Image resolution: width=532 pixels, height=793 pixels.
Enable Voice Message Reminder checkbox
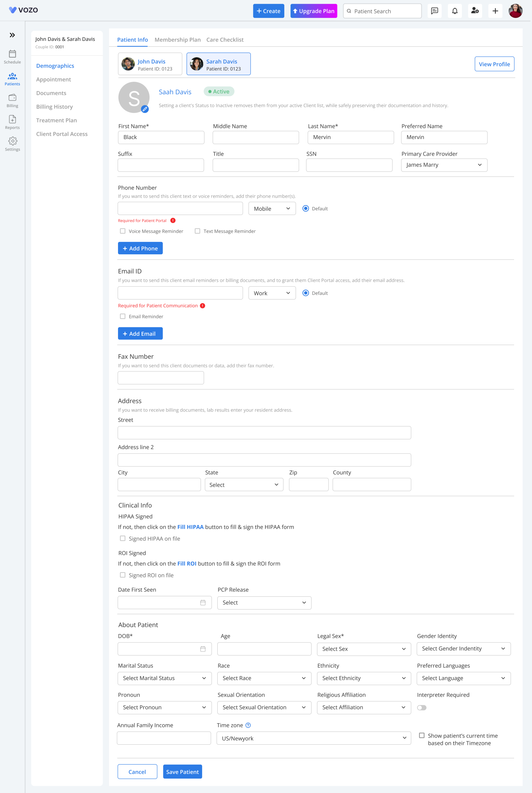pyautogui.click(x=123, y=231)
